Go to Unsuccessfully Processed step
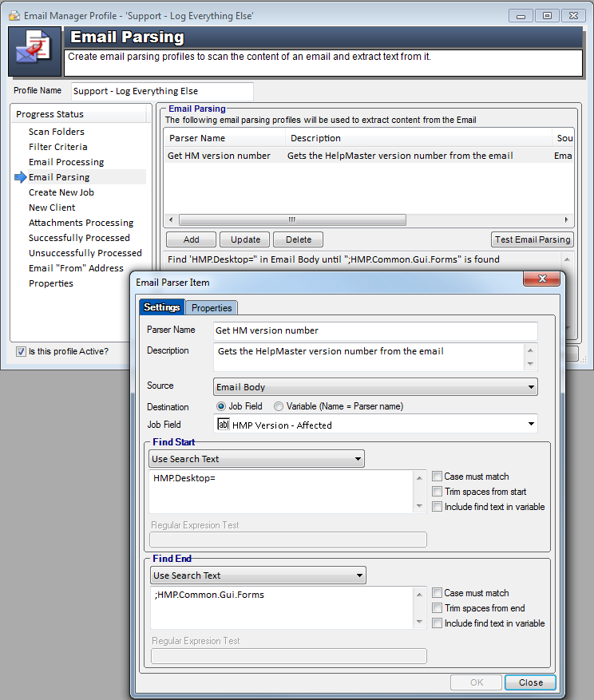This screenshot has width=594, height=700. pos(85,253)
